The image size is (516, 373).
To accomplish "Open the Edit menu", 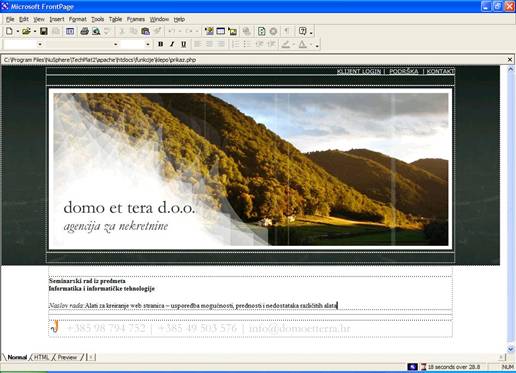I will coord(24,19).
